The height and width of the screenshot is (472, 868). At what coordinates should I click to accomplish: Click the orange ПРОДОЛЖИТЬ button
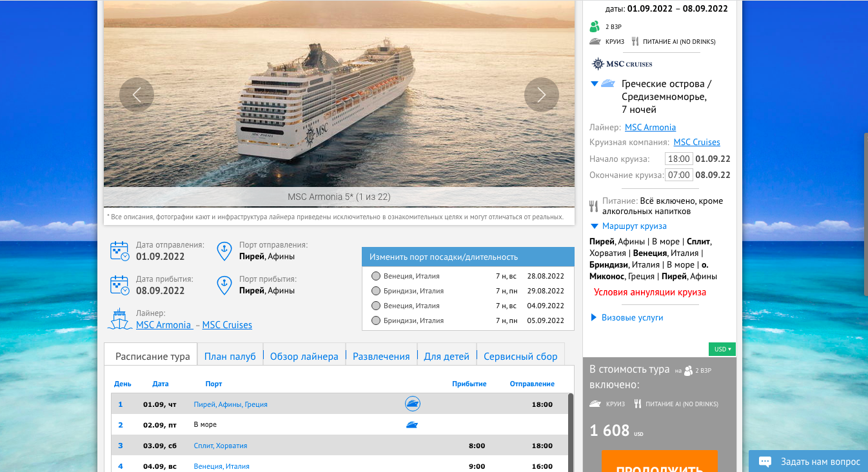[x=660, y=461]
